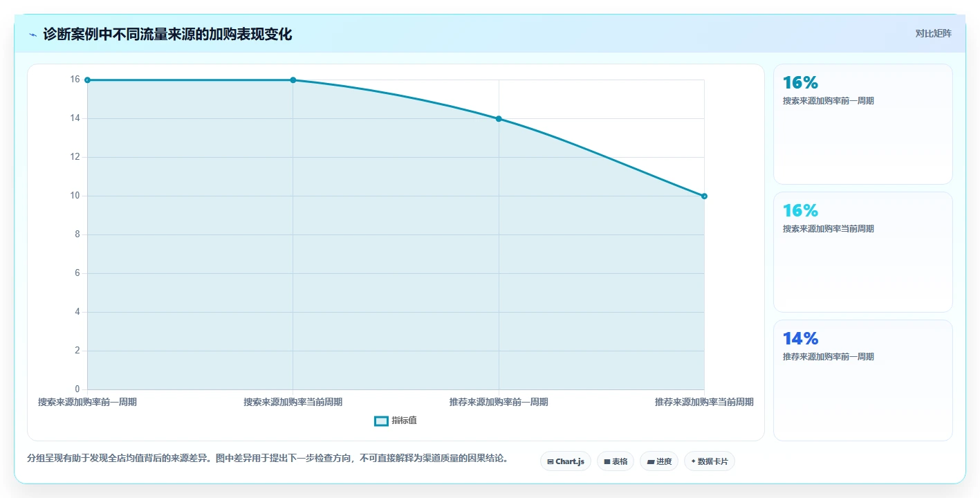Viewport: 980px width, 498px height.
Task: Click the y-axis value 16
Action: (75, 80)
